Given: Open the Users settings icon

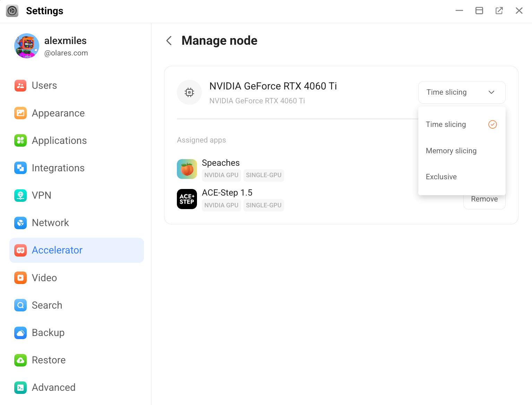Looking at the screenshot, I should 20,86.
